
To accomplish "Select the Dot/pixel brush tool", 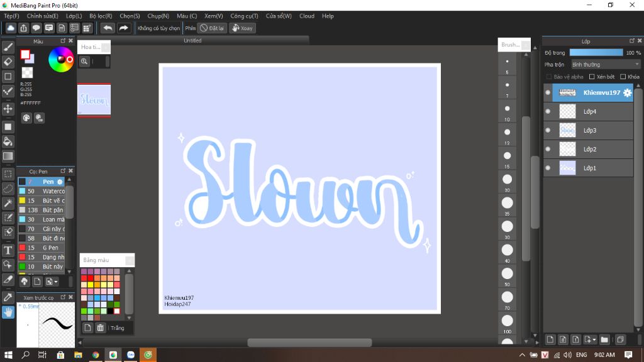I will [8, 91].
